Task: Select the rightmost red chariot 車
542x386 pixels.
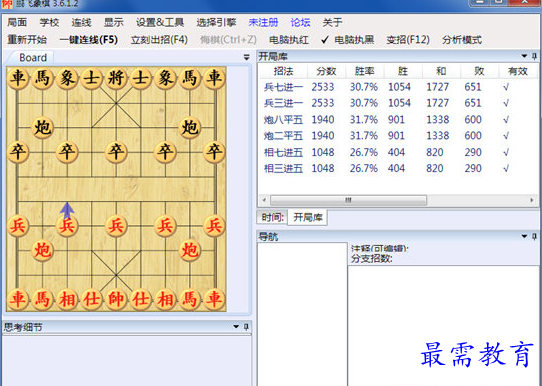Action: click(214, 299)
